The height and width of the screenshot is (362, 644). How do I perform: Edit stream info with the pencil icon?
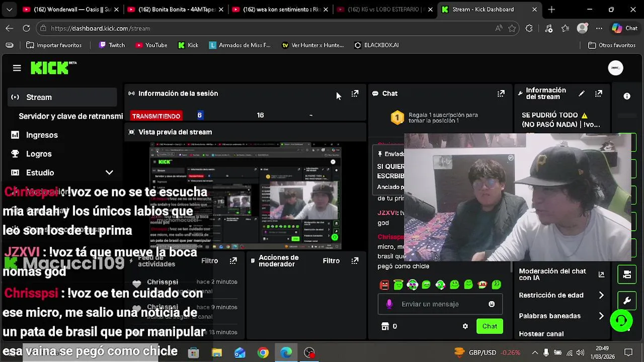point(582,94)
